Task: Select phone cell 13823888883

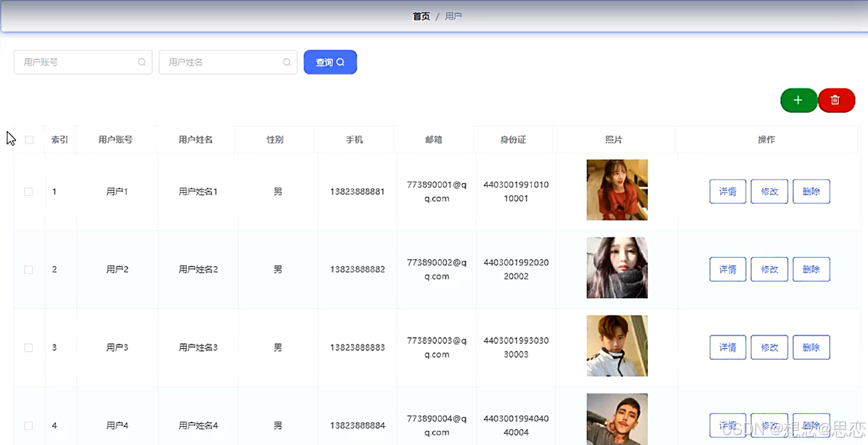Action: [x=358, y=347]
